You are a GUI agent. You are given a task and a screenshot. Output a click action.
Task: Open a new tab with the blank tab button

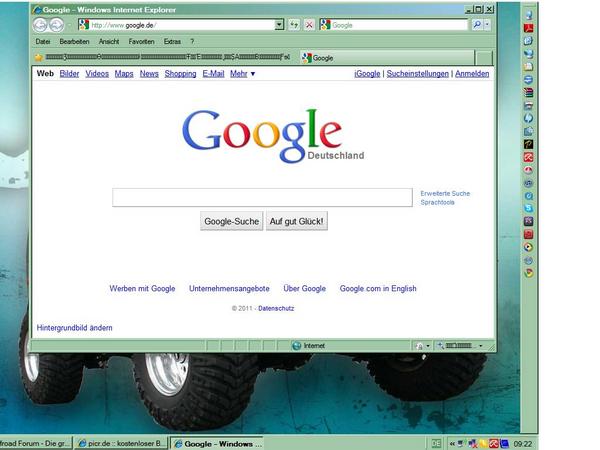click(x=484, y=58)
